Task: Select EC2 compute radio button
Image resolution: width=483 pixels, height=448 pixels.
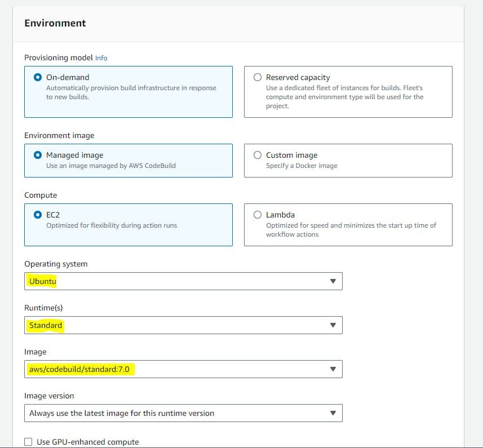Action: [x=38, y=215]
